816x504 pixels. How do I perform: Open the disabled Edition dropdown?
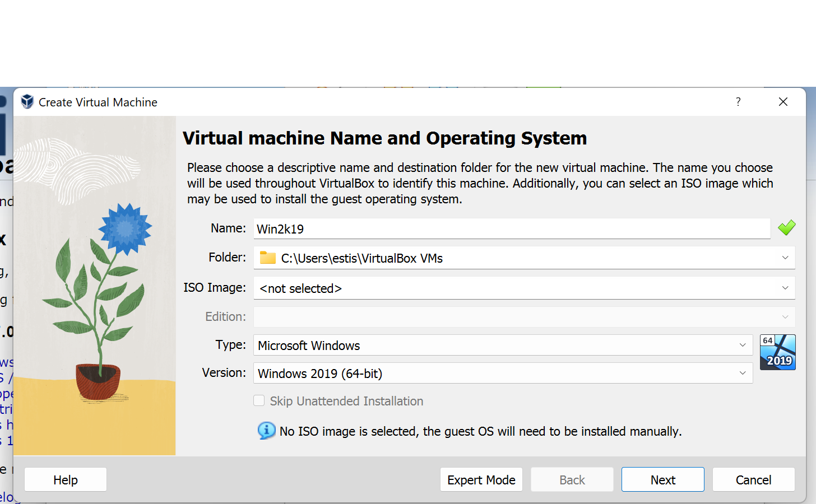click(x=525, y=317)
